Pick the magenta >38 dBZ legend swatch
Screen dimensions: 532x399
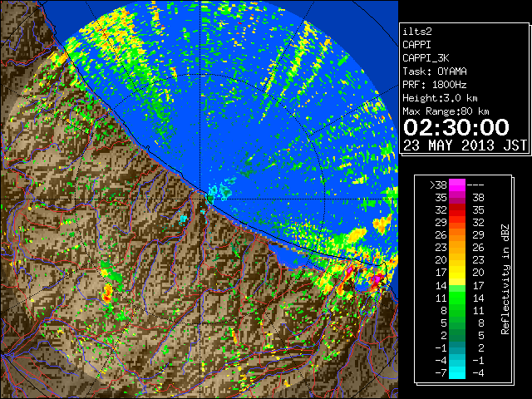[x=457, y=185]
